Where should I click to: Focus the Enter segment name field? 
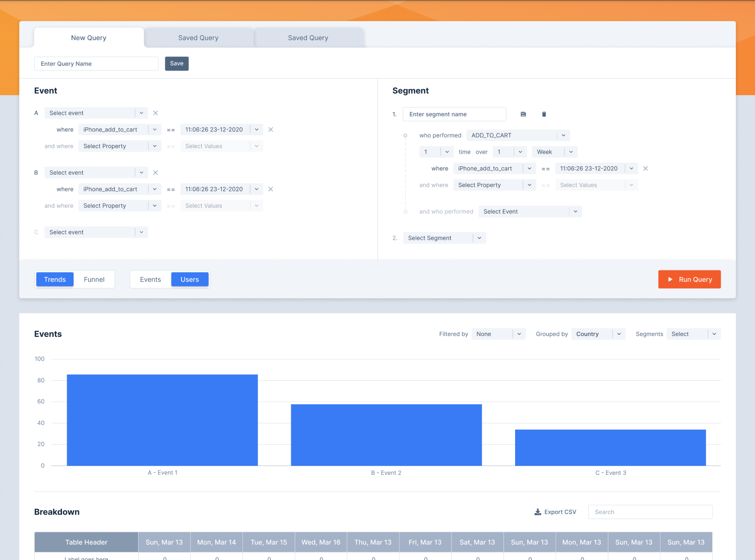[x=455, y=114]
